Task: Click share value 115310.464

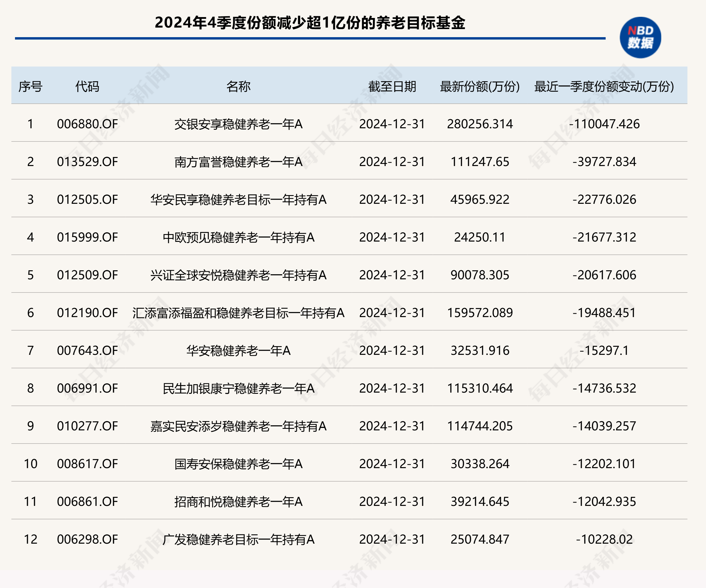Action: point(480,388)
